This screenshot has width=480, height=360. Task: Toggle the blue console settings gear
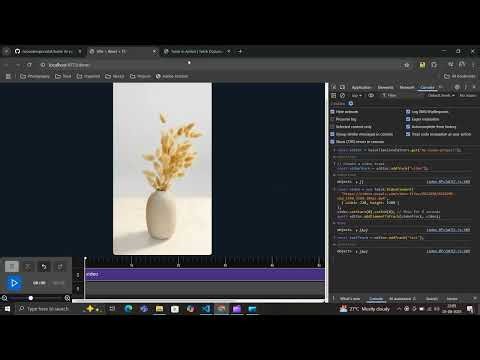[x=351, y=104]
